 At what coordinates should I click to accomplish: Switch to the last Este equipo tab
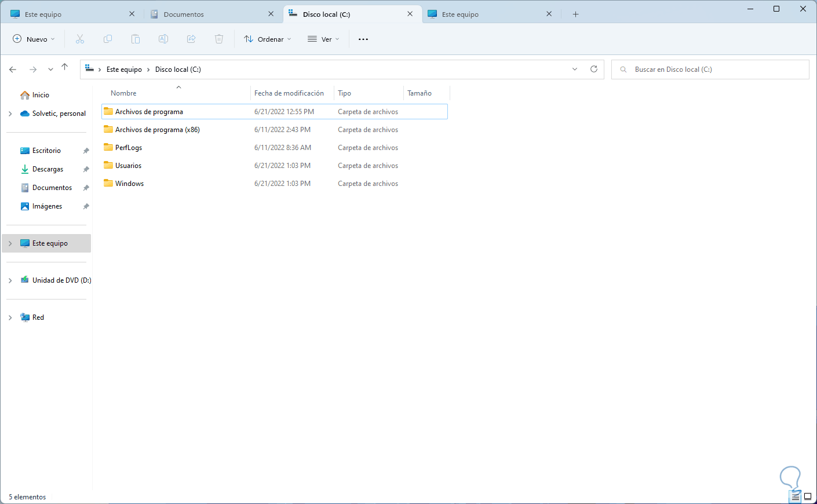(x=490, y=14)
